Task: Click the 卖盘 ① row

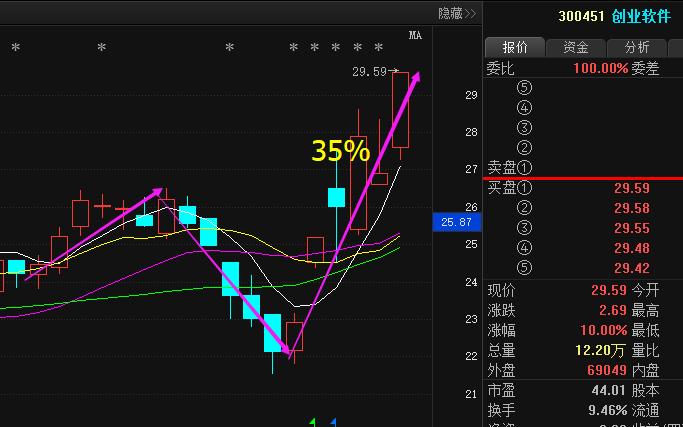Action: [511, 168]
